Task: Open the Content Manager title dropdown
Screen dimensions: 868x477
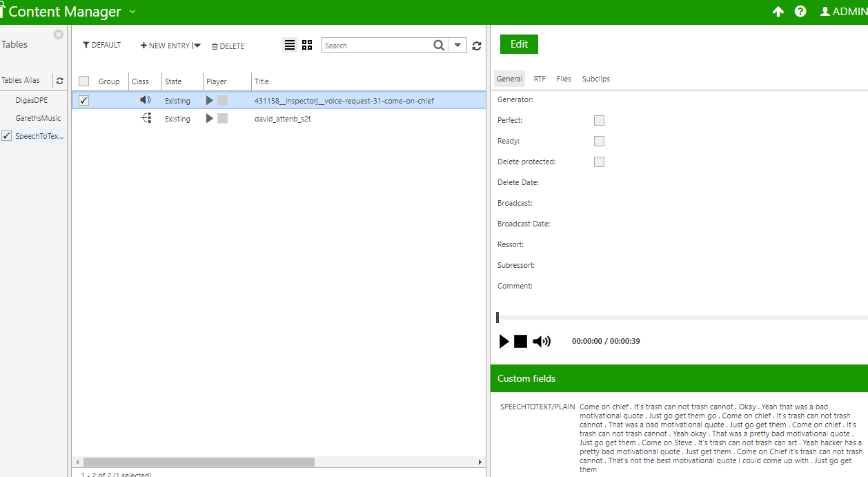Action: pos(132,12)
